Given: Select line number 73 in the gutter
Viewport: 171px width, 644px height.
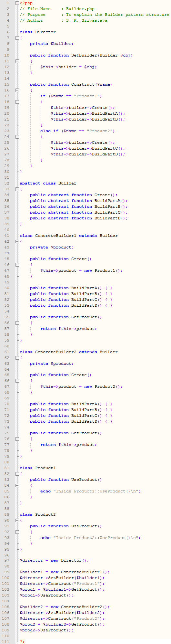Looking at the screenshot, I should pyautogui.click(x=7, y=421).
